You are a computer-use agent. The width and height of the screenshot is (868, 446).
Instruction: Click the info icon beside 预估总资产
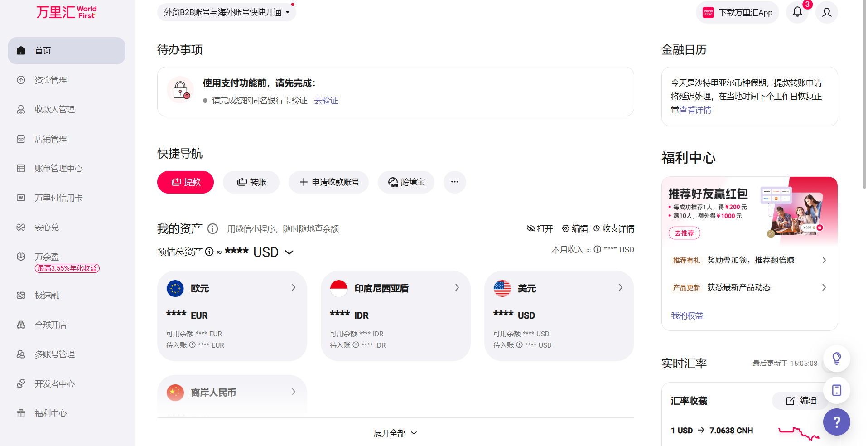coord(209,252)
